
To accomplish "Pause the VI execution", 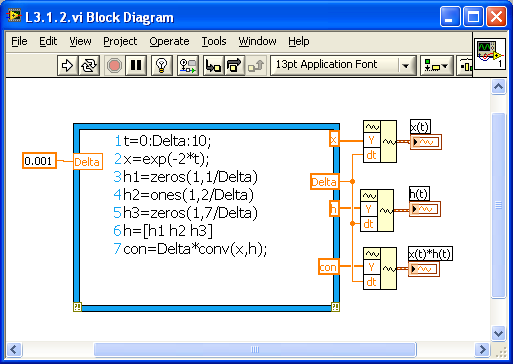I will point(136,65).
